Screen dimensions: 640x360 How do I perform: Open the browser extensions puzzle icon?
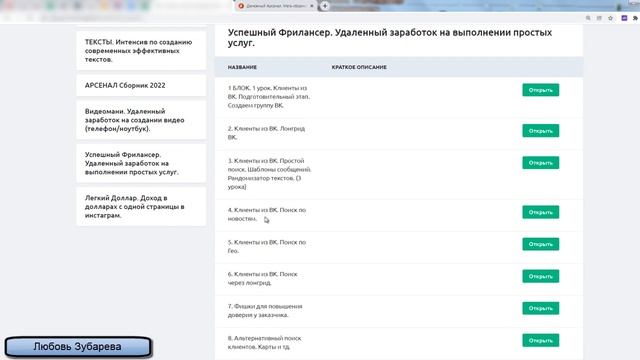[636, 18]
